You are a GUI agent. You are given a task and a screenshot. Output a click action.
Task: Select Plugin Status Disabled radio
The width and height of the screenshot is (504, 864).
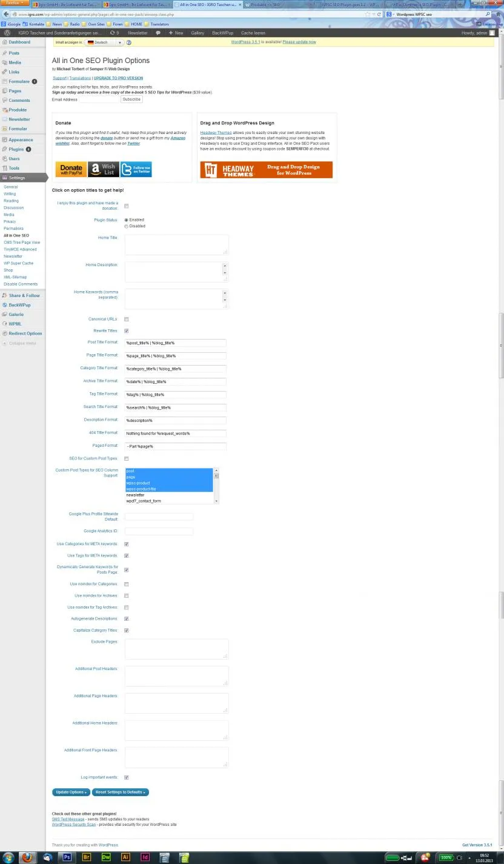[127, 226]
